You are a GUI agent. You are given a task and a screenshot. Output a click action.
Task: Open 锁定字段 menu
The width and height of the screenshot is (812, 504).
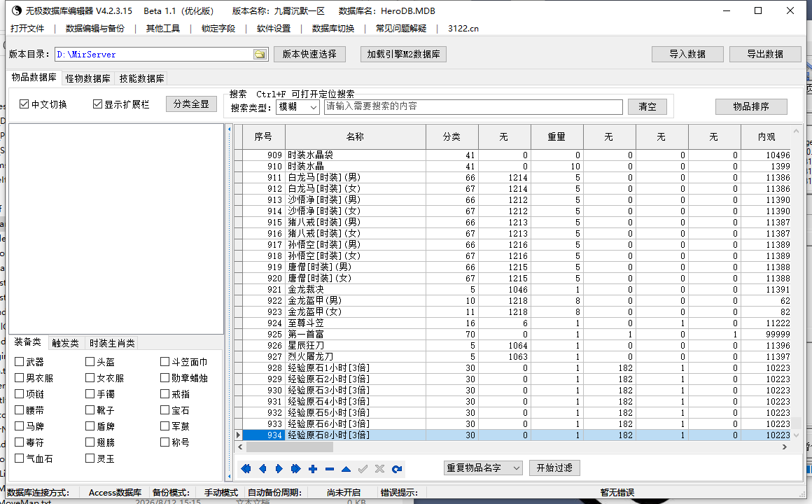(x=218, y=29)
